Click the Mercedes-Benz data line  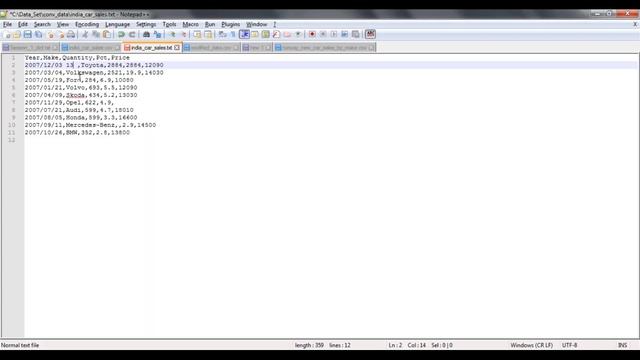pyautogui.click(x=90, y=125)
